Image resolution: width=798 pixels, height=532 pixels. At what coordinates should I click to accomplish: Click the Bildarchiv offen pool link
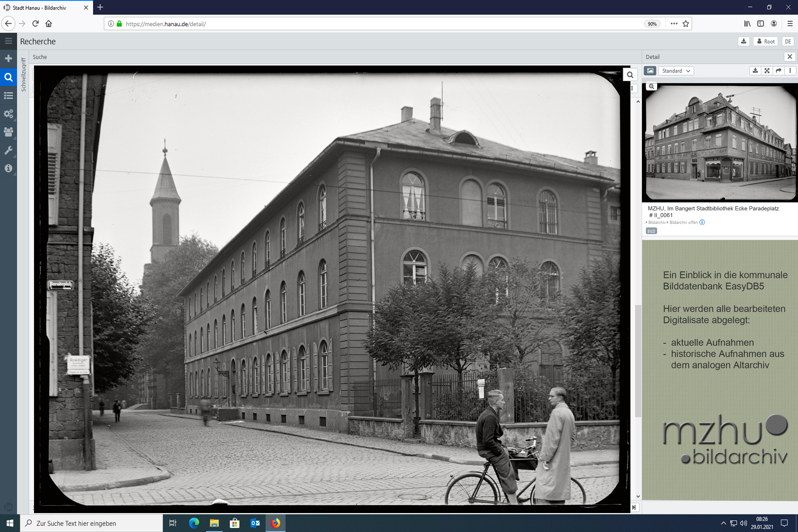point(683,223)
